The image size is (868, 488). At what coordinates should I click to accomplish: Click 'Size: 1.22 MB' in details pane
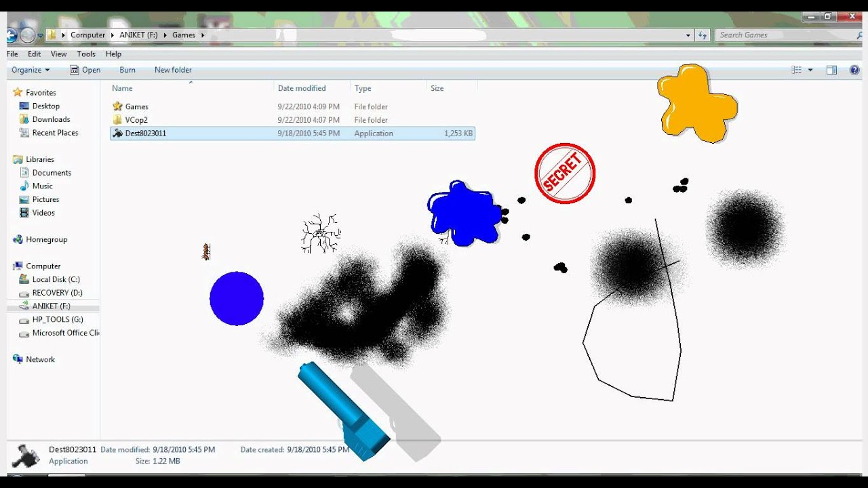[x=157, y=462]
